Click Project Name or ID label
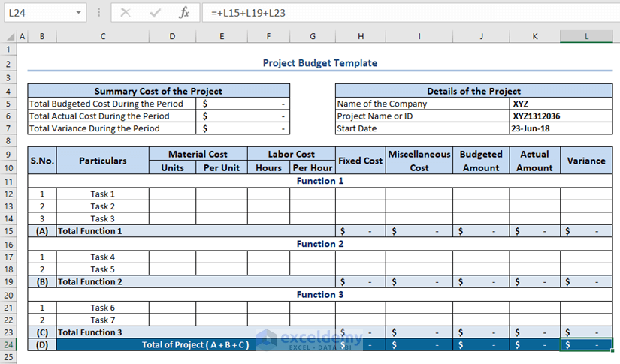 [422, 116]
